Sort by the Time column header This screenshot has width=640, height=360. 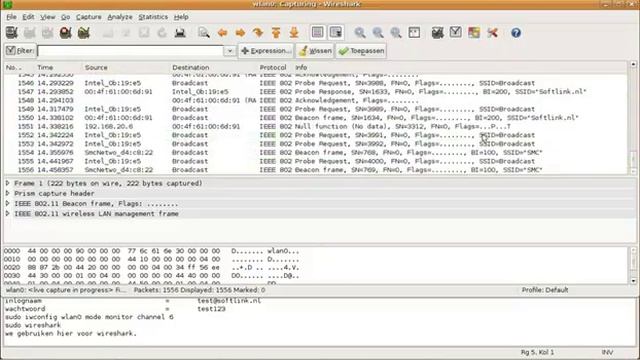point(58,67)
